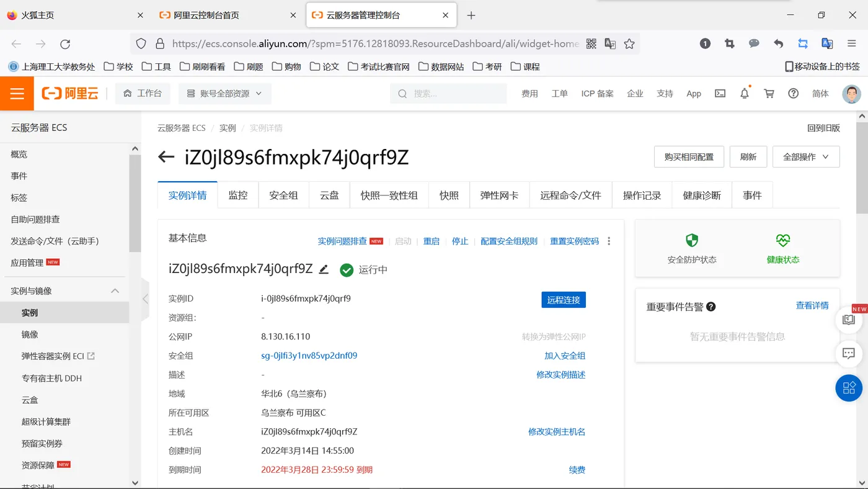Open the Firefox application menu

pos(852,43)
